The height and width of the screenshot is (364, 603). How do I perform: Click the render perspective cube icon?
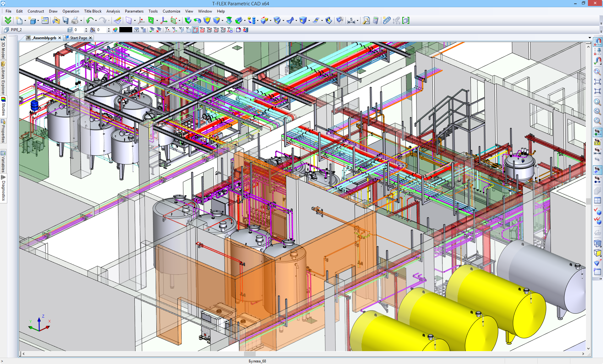[x=597, y=243]
